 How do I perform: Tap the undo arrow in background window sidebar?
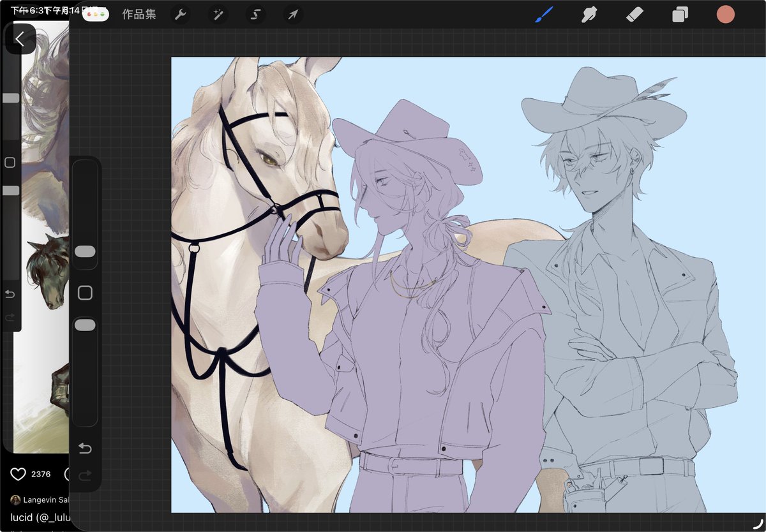click(10, 294)
